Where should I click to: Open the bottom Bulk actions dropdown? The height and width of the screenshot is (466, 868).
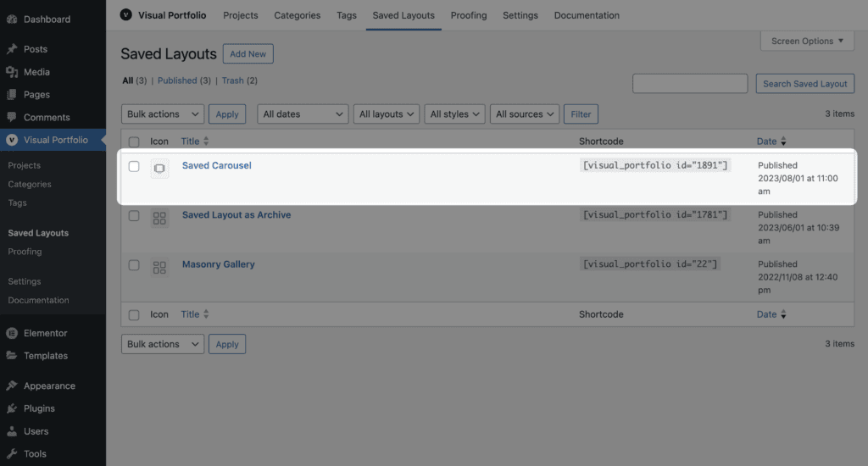coord(163,344)
